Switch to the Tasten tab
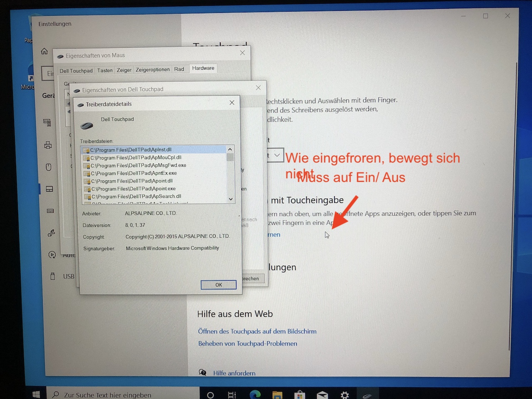The image size is (532, 399). pyautogui.click(x=105, y=70)
